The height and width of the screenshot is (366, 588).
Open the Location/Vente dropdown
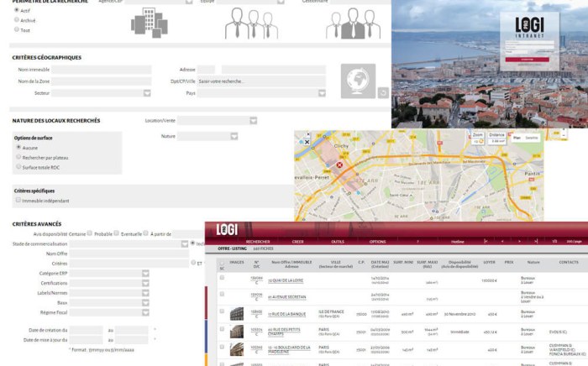pos(254,120)
